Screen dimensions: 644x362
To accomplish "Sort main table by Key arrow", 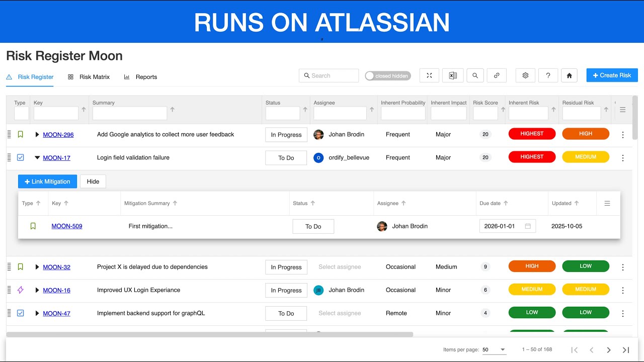I will click(x=84, y=109).
